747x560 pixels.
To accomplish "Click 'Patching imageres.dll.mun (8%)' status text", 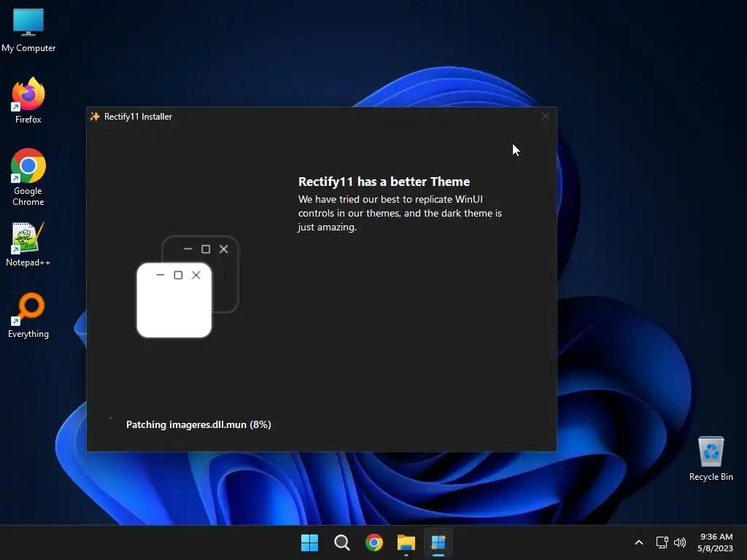I will click(198, 425).
